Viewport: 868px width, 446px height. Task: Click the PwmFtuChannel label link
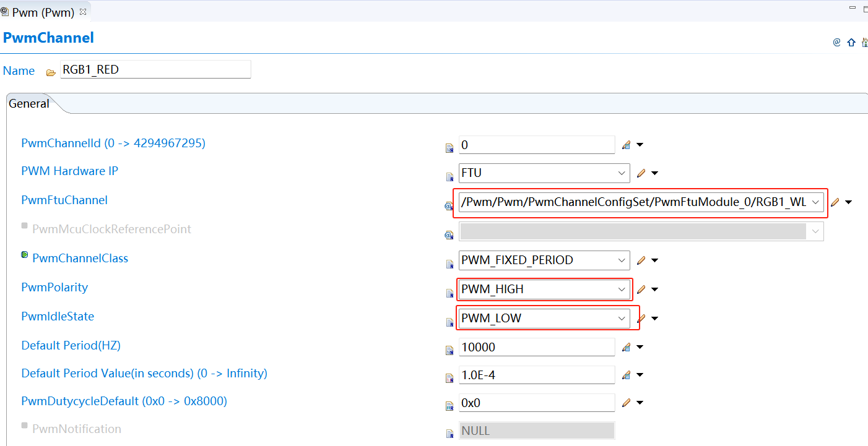(x=64, y=200)
